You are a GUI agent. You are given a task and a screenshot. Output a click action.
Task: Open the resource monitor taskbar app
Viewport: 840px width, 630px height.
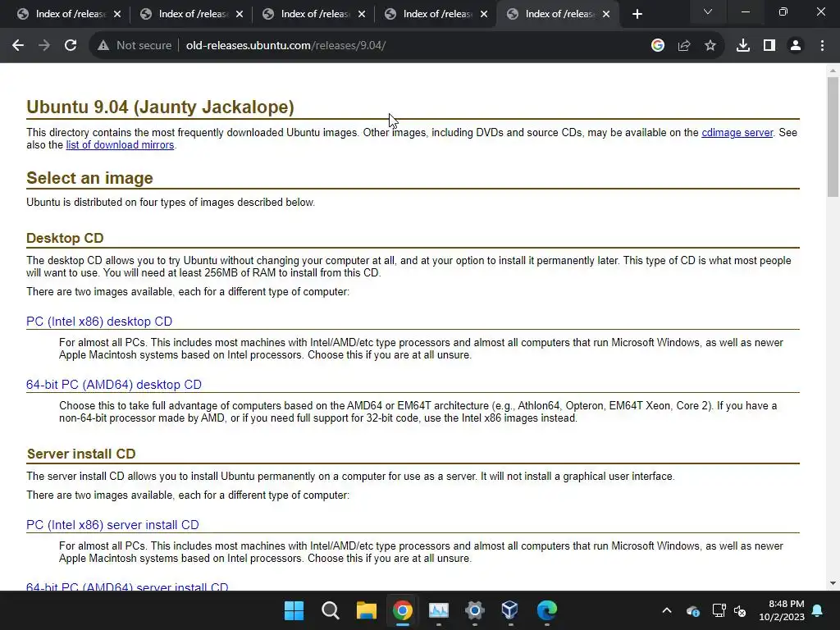(438, 610)
